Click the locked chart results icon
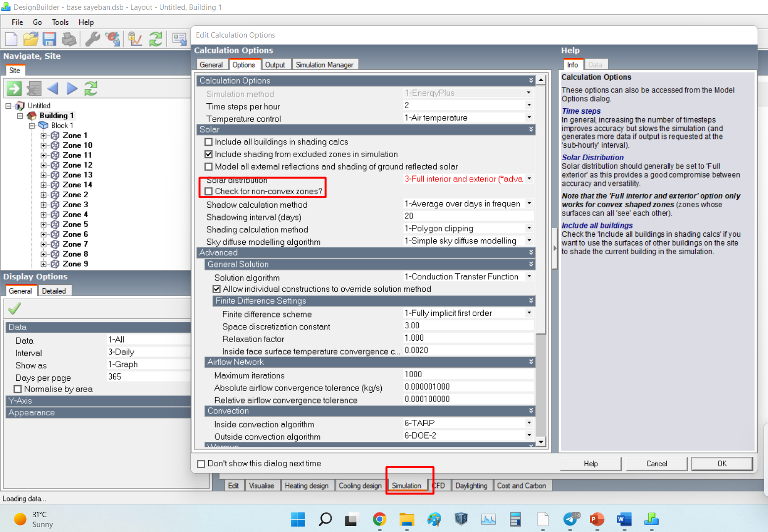Image resolution: width=768 pixels, height=532 pixels. click(135, 39)
